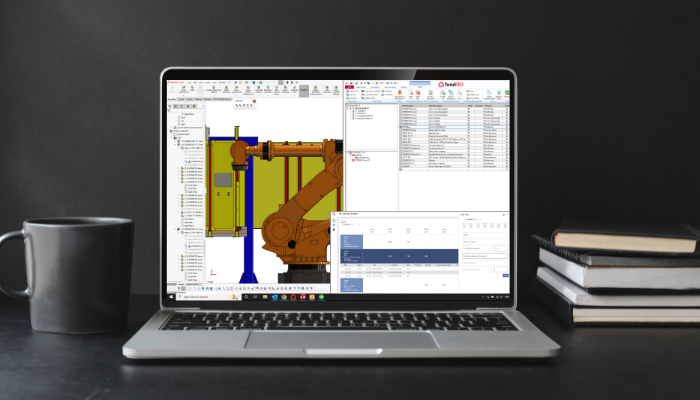This screenshot has width=700, height=400.
Task: Tick the checkbox in last filled table row
Action: (x=507, y=167)
